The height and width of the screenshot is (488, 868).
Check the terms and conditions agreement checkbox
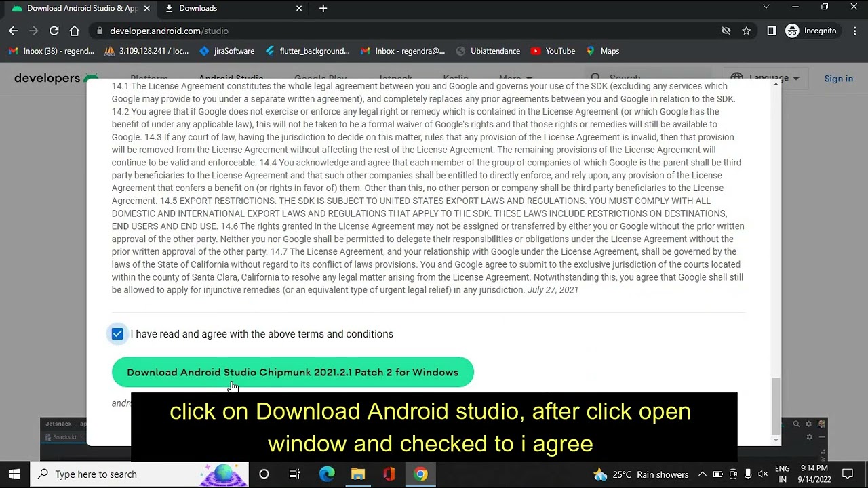(117, 333)
